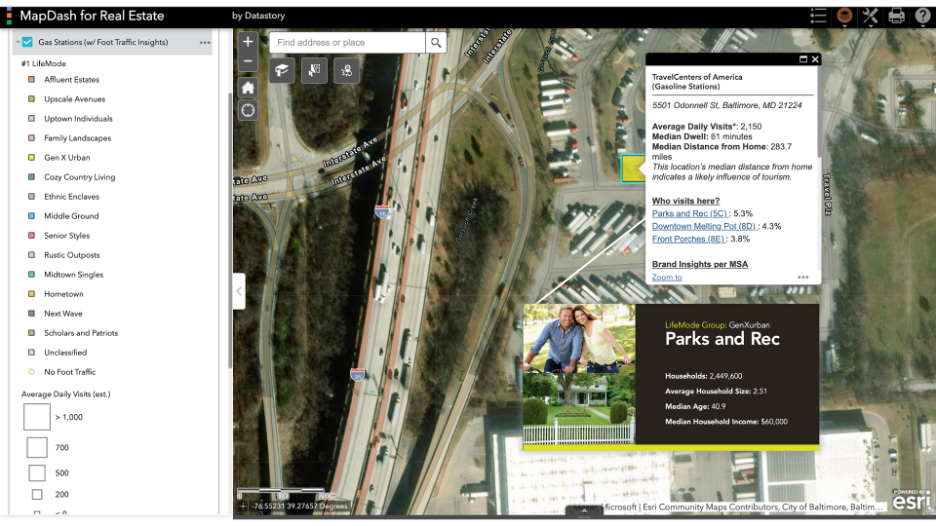
Task: Click the 5501 Odonnell St address text
Action: [x=726, y=105]
